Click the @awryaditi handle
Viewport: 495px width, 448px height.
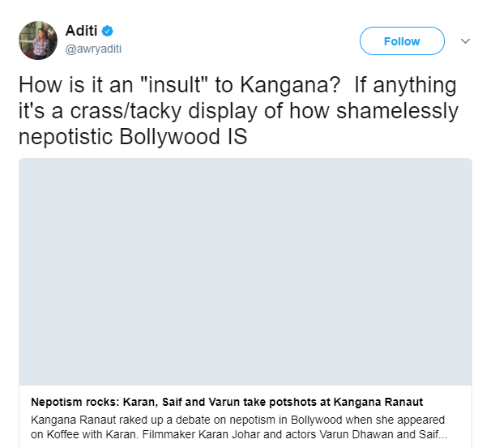coord(93,48)
